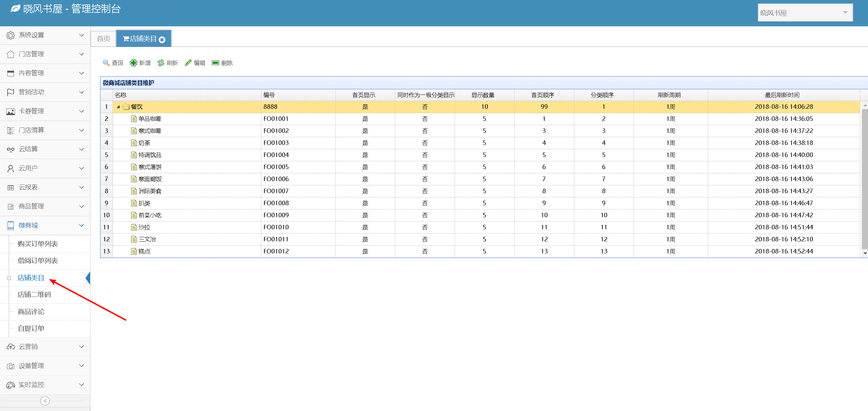Click the magnifier 查询 search icon
This screenshot has width=868, height=411.
pyautogui.click(x=106, y=62)
